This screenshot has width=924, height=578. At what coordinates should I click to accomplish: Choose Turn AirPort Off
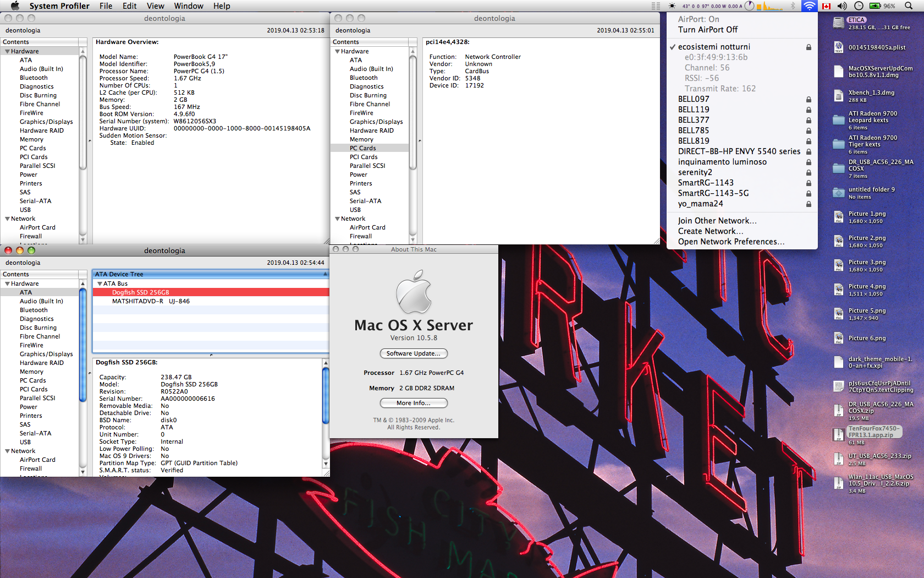coord(742,30)
